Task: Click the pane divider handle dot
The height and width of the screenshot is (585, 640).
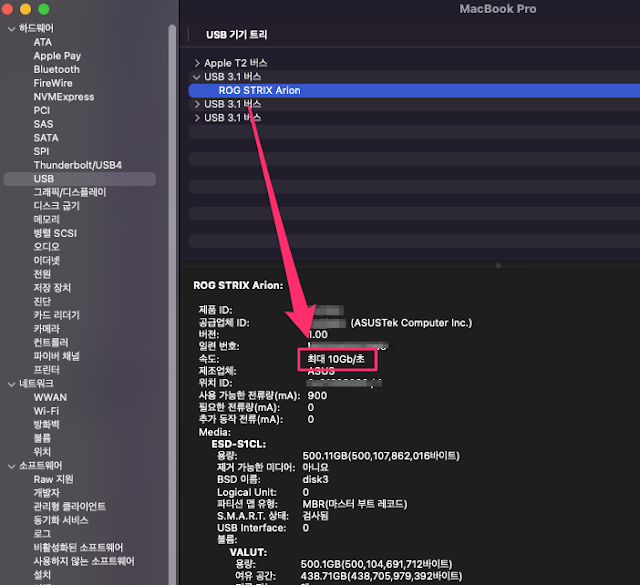Action: [498, 265]
